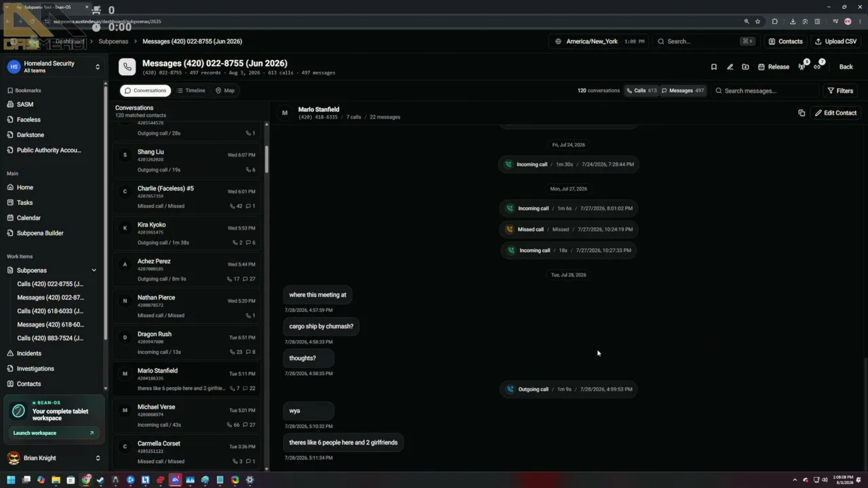
Task: Click the Back button
Action: [846, 66]
